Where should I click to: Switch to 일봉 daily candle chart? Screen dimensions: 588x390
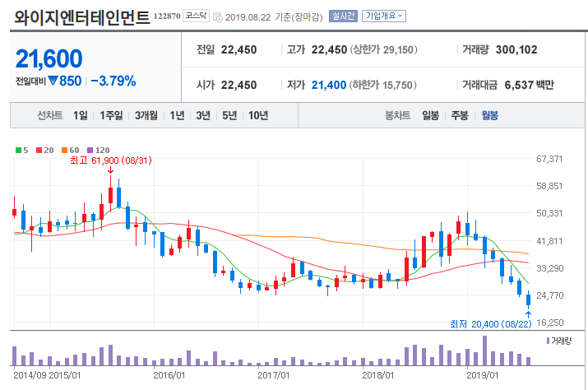tap(430, 116)
